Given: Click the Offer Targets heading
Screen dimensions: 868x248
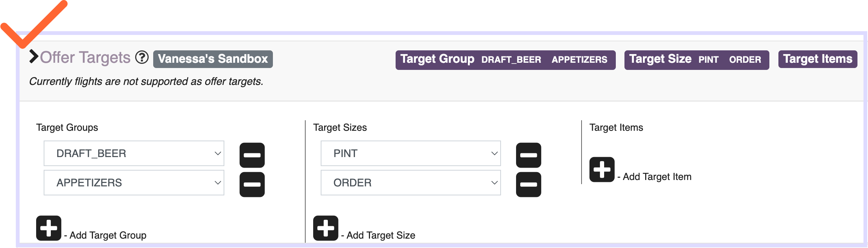Looking at the screenshot, I should pos(85,57).
